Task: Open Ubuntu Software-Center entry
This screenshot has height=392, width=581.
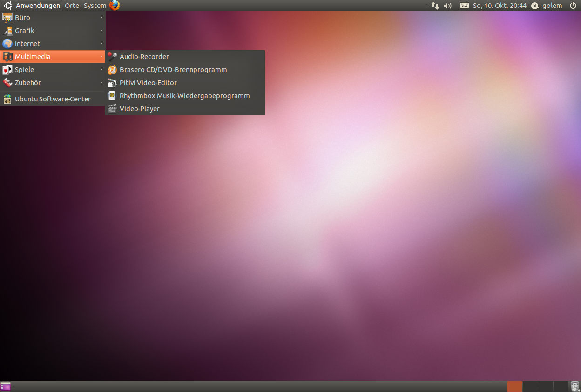Action: 53,99
